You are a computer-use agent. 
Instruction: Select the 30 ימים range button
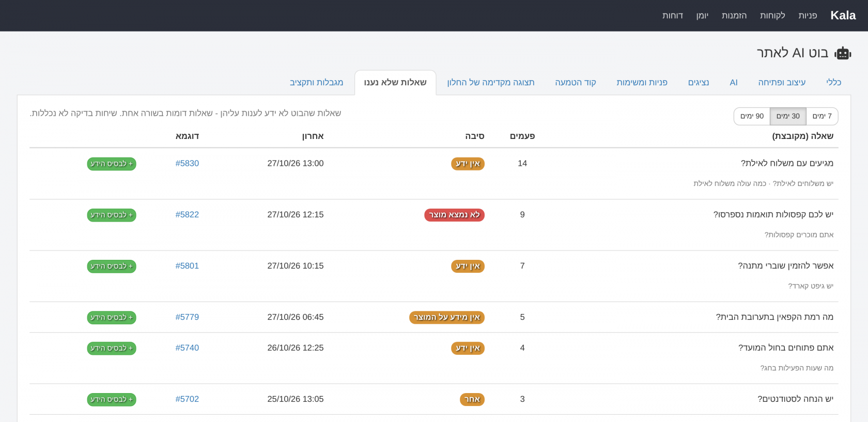pos(788,116)
